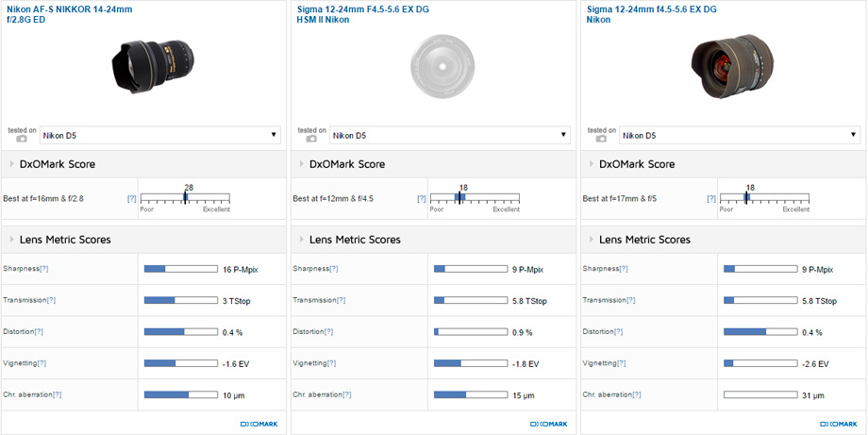868x435 pixels.
Task: Open Transmission [?] help in Nikon 14-24mm card
Action: tap(51, 300)
